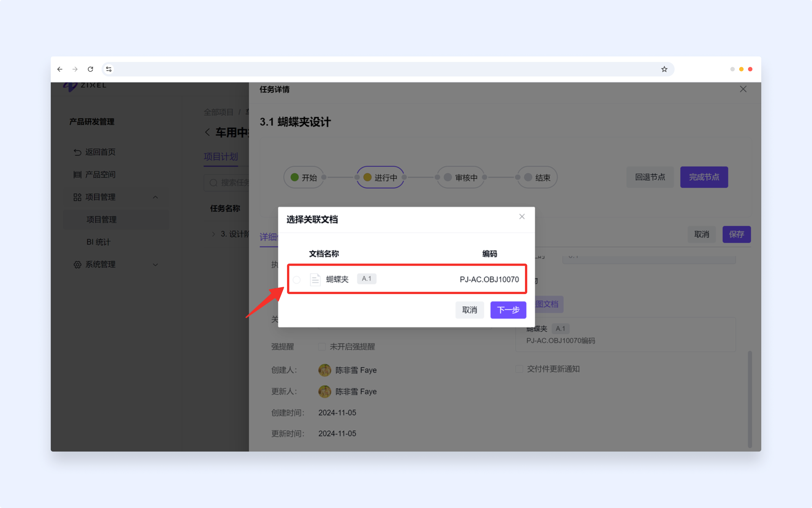The image size is (812, 508).
Task: Click 陈非雪 Faye avatar next to 更新人
Action: (325, 392)
